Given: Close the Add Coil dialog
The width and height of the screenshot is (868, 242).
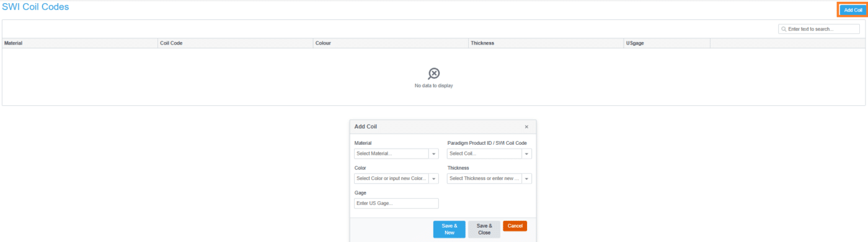Looking at the screenshot, I should [526, 127].
